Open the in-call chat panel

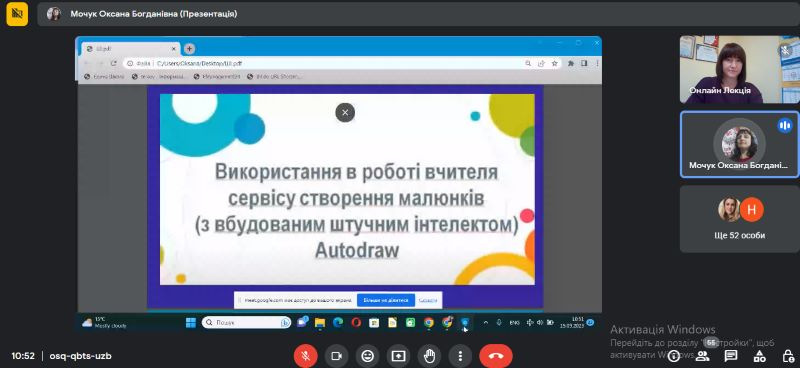(731, 356)
